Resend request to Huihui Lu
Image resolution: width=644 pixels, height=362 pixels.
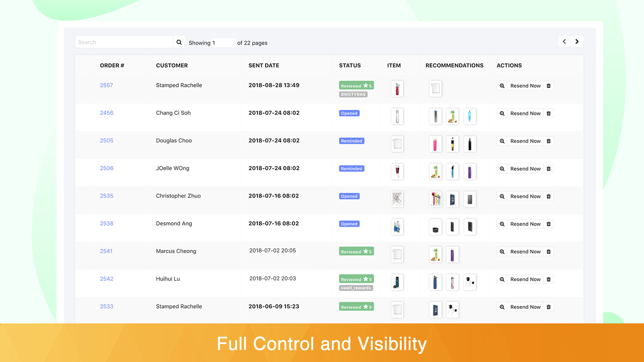[525, 280]
